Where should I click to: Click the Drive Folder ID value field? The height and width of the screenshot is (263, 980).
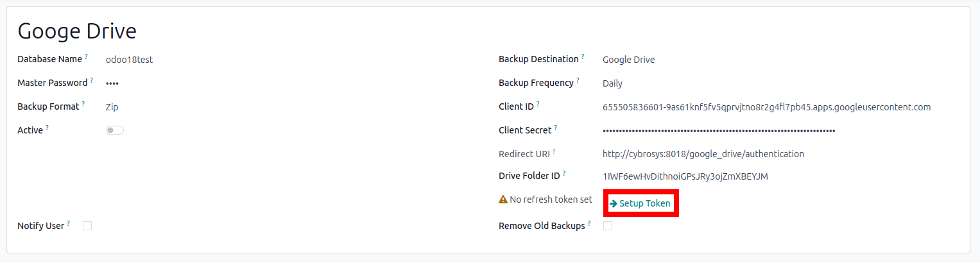685,176
